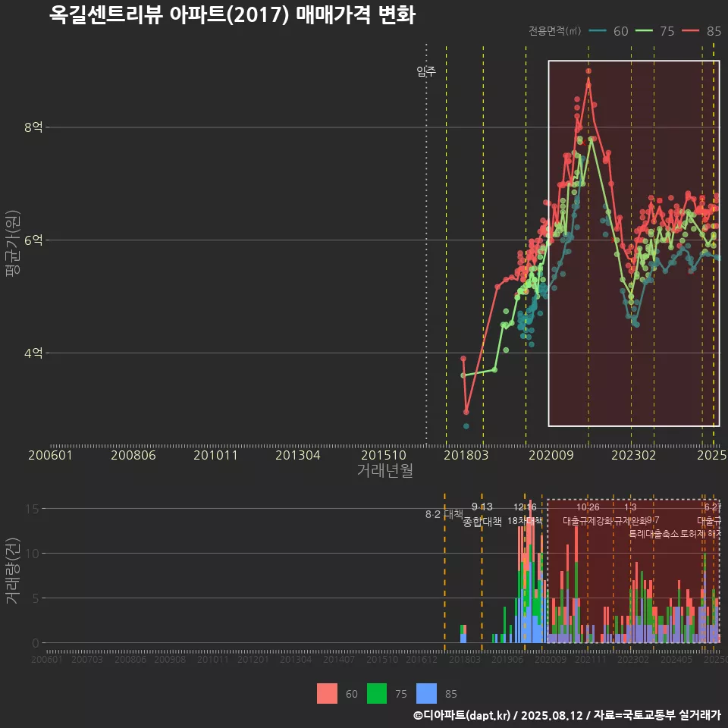The height and width of the screenshot is (728, 728).
Task: Click the green 75 line legend marker
Action: [644, 31]
